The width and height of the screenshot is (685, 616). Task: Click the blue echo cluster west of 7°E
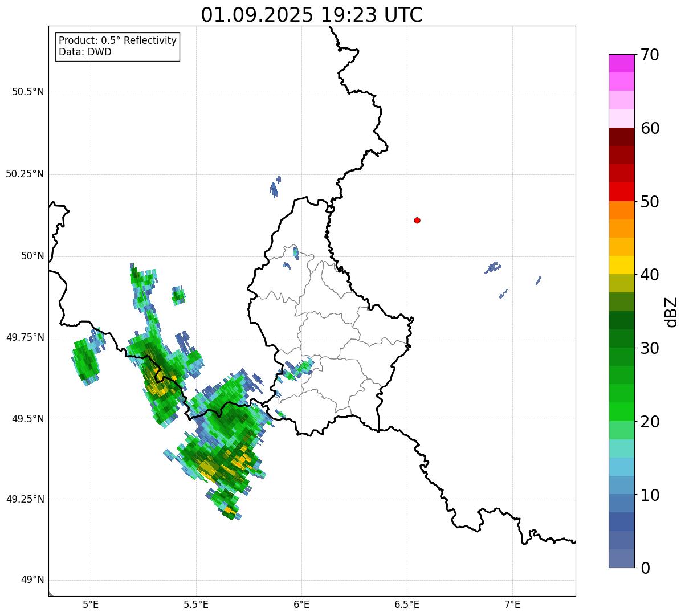click(493, 267)
